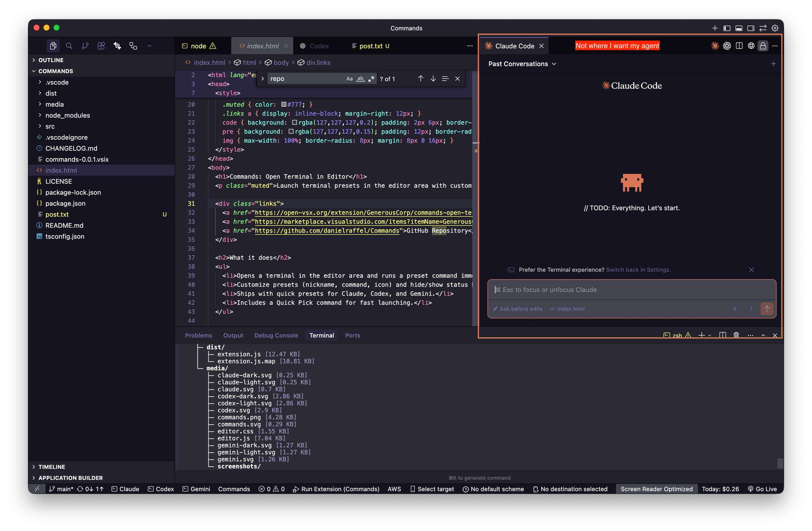
Task: Toggle Match Whole Word in find widget
Action: [x=360, y=79]
